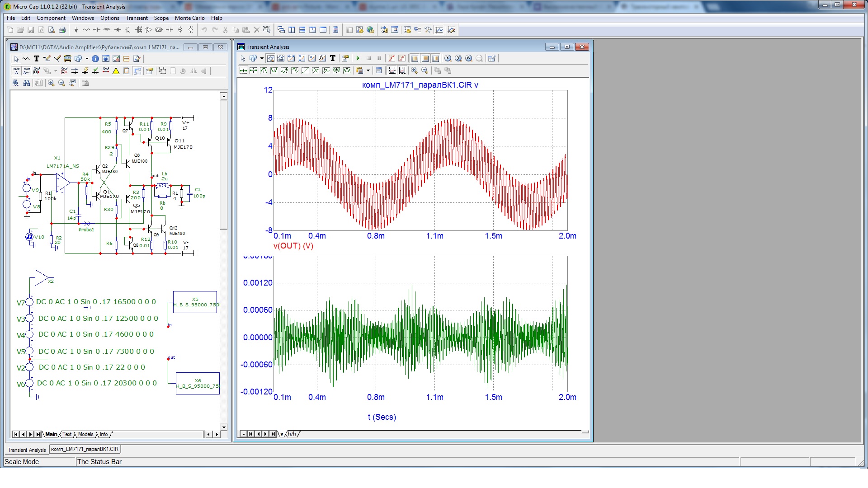Open the Monte Carlo menu
Screen dimensions: 868x488
[189, 18]
